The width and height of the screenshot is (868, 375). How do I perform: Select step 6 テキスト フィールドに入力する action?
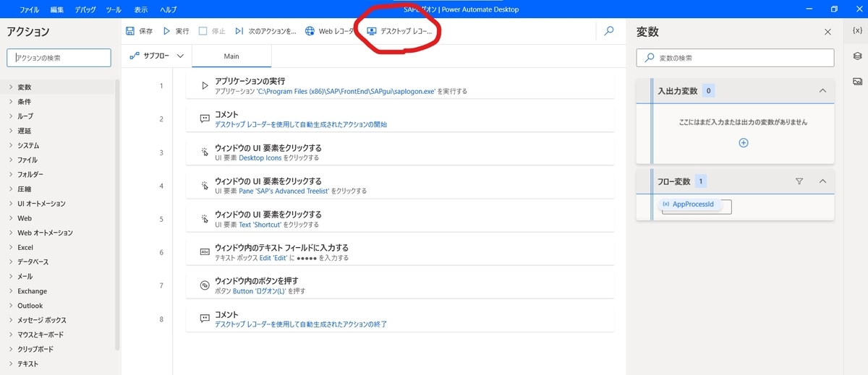coord(400,252)
